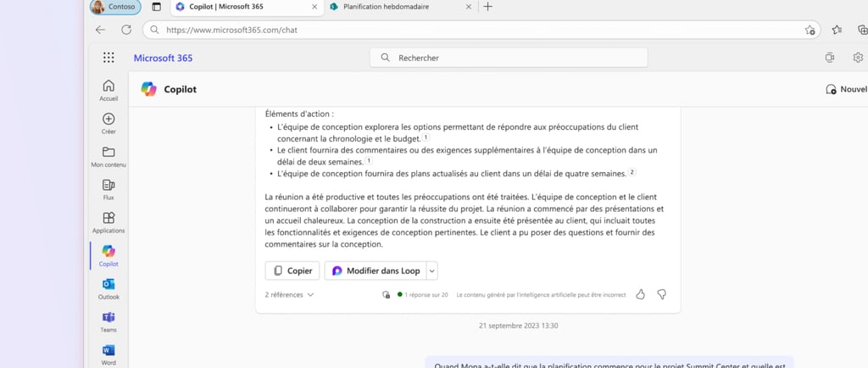The height and width of the screenshot is (368, 868).
Task: Click the 21 septembre 2023 13:30 timestamp
Action: click(x=518, y=326)
